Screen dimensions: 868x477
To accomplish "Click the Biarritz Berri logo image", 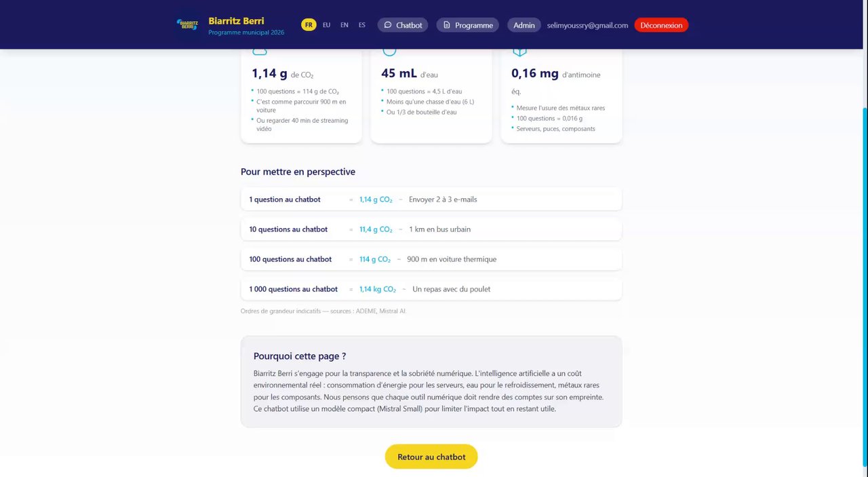I will [187, 25].
